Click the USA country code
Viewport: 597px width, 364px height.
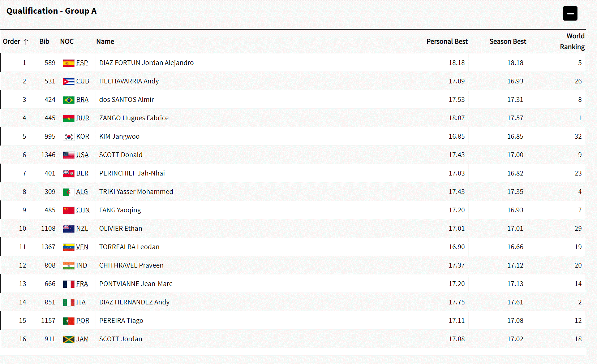[82, 155]
